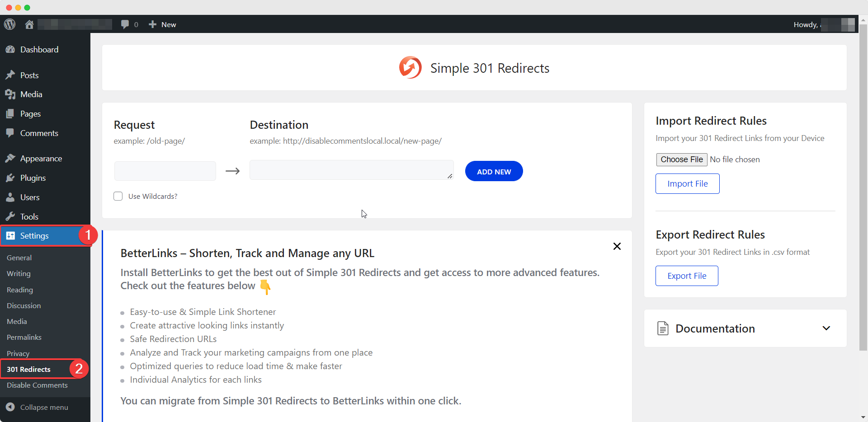Viewport: 868px width, 422px height.
Task: Click the WordPress logo icon
Action: pyautogui.click(x=10, y=24)
